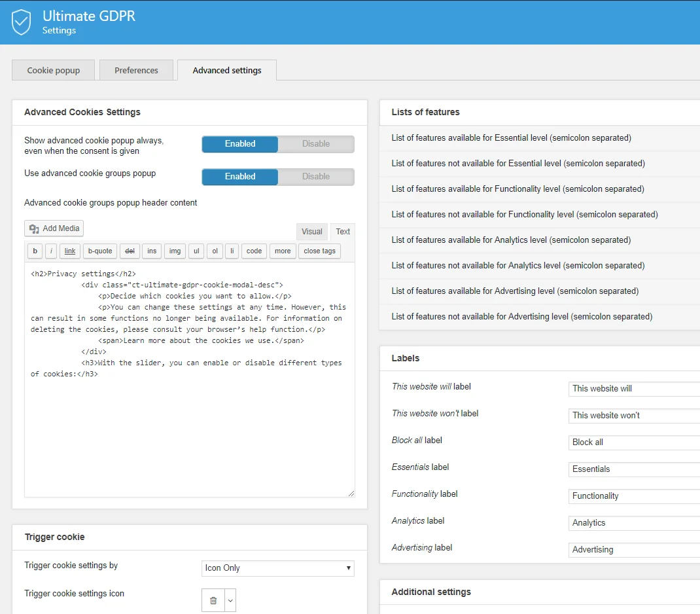Open the Cookie popup tab

tap(53, 70)
